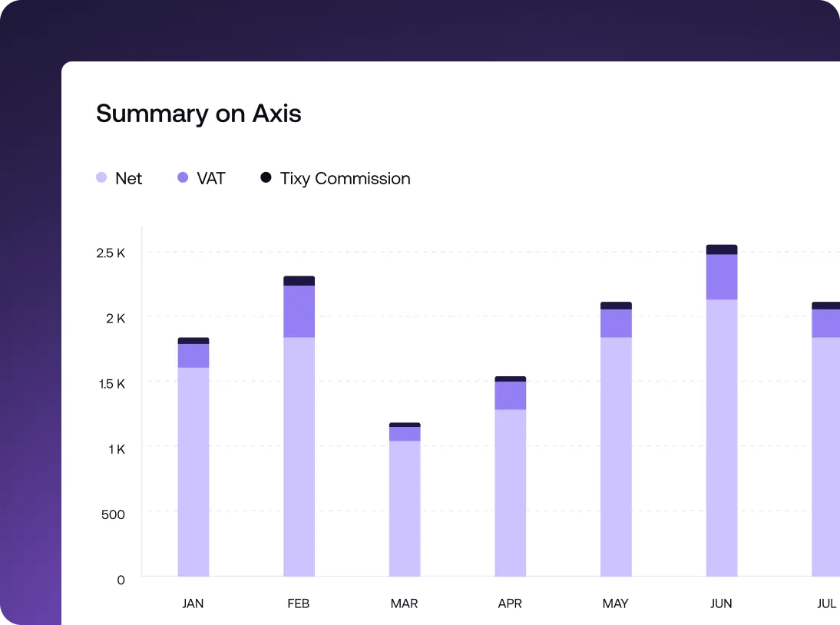The image size is (840, 625).
Task: Select the JAN axis label
Action: click(193, 604)
